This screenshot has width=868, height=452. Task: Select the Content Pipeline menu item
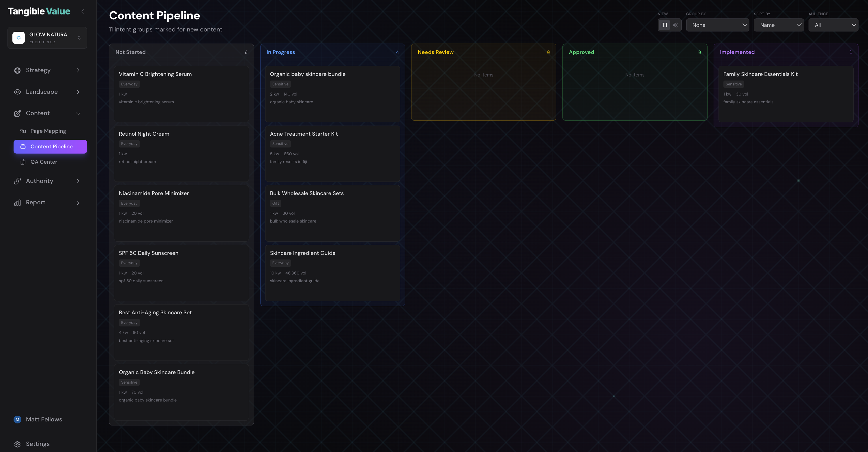(50, 146)
